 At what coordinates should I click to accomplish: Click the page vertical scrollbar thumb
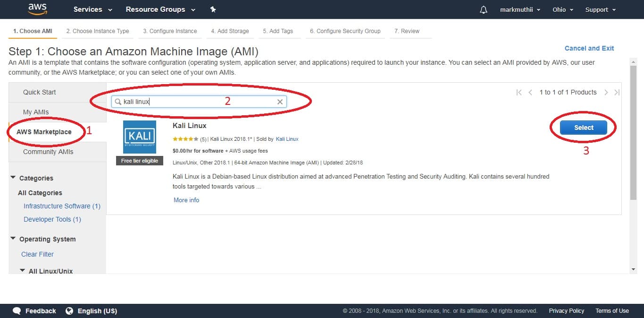pyautogui.click(x=634, y=132)
